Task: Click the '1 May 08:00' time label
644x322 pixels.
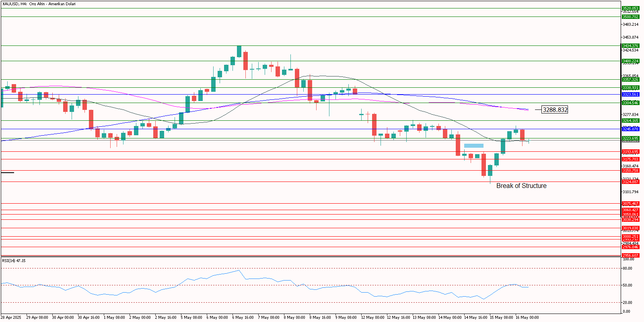Action: [x=114, y=317]
